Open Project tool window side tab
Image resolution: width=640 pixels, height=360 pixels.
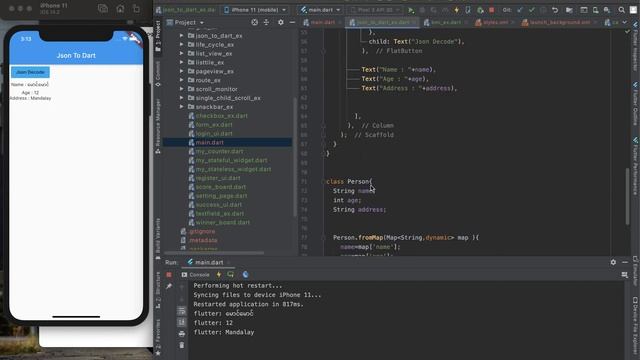pyautogui.click(x=158, y=36)
